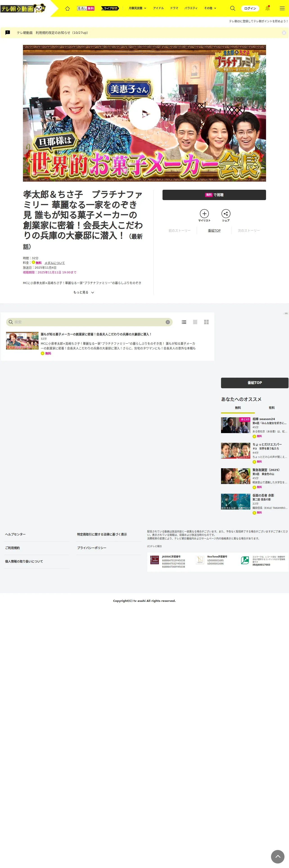Viewport: 289px width, 868px height.
Task: Dismiss the 利用規約改定 notice banner
Action: 284,33
